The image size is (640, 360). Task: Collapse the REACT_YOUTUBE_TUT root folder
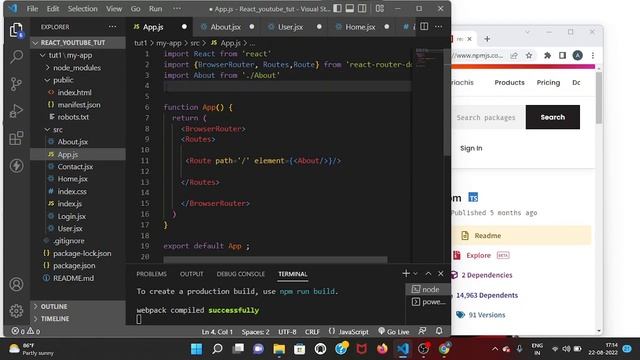point(78,42)
